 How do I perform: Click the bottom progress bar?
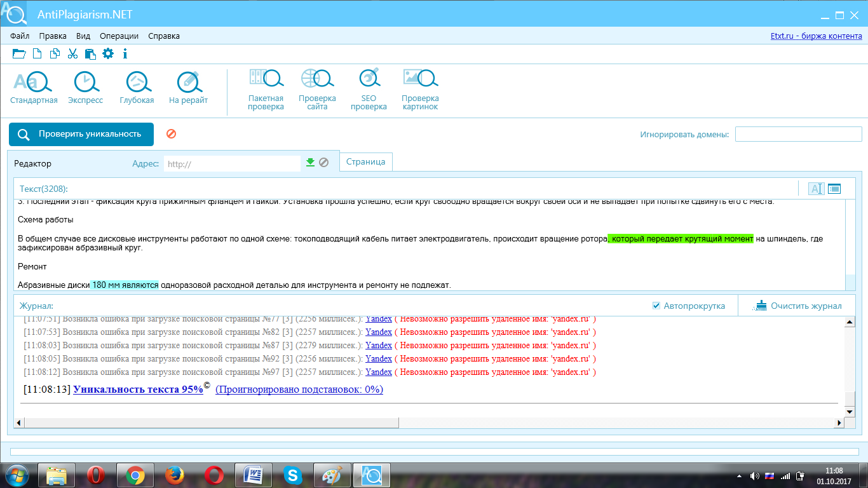click(434, 452)
